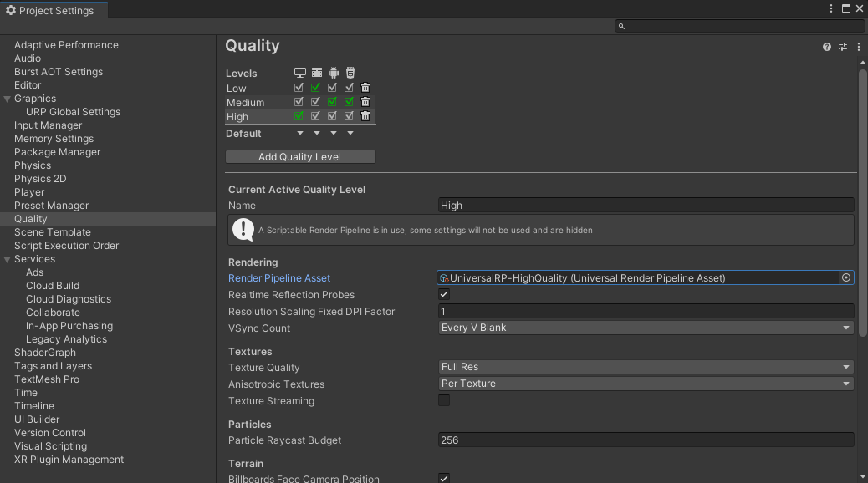Select Tags and Layers settings
This screenshot has width=868, height=483.
[54, 366]
